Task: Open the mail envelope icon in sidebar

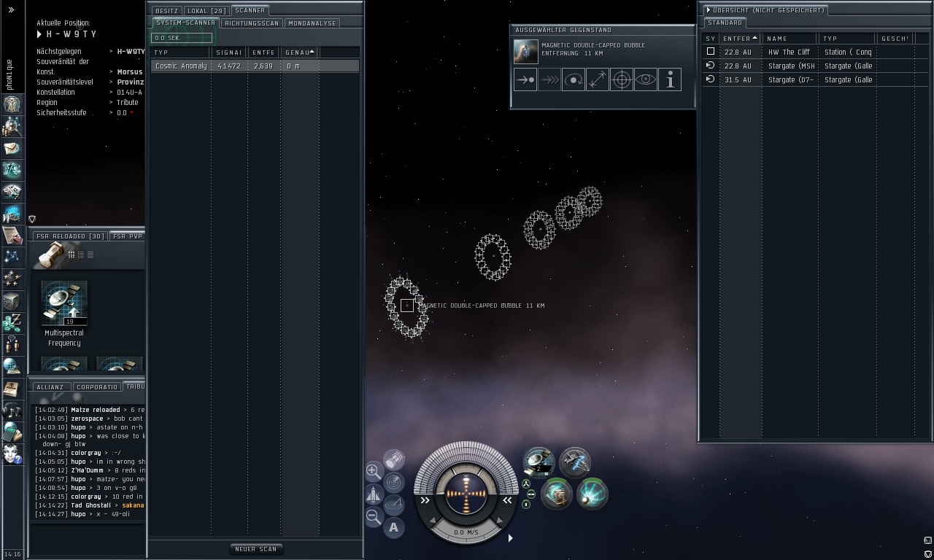Action: click(x=12, y=148)
